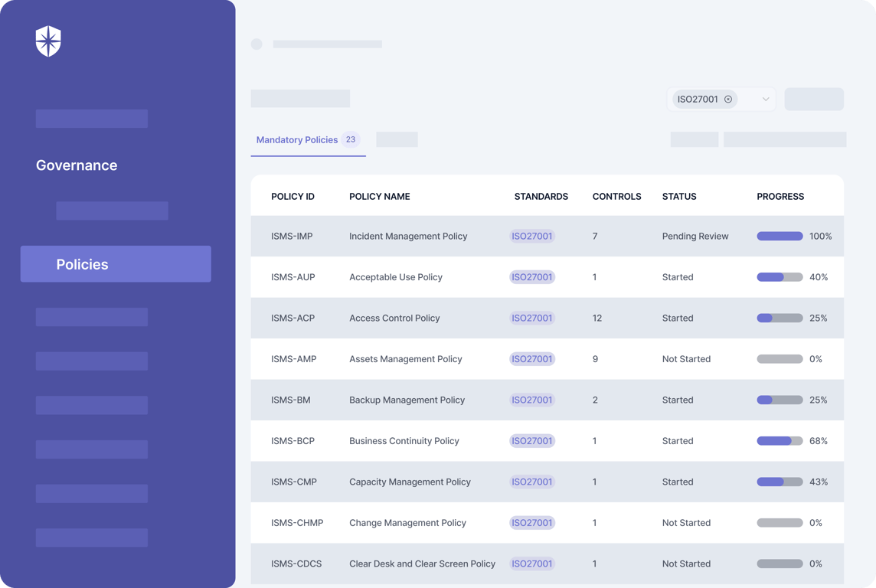Click the ISO27001 tag on Acceptable Use Policy
Image resolution: width=876 pixels, height=588 pixels.
pos(532,277)
